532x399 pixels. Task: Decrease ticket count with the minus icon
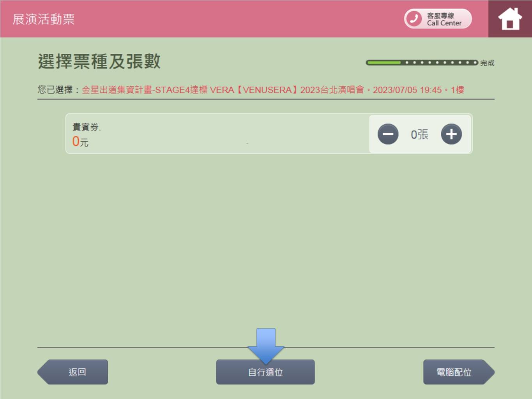click(388, 134)
